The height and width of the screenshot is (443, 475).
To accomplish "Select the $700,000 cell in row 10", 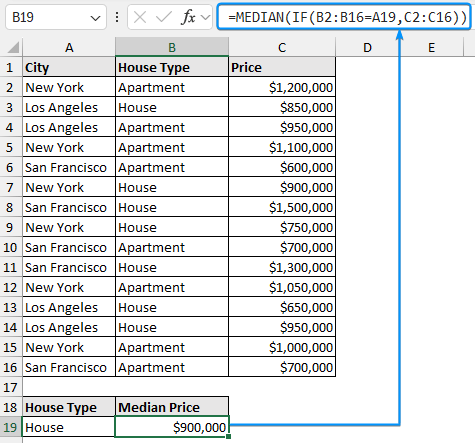I will [282, 247].
